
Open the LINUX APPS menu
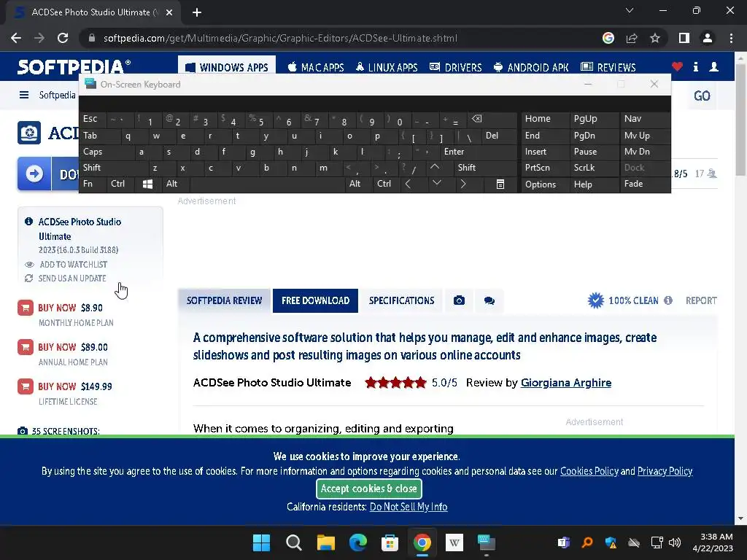point(387,67)
